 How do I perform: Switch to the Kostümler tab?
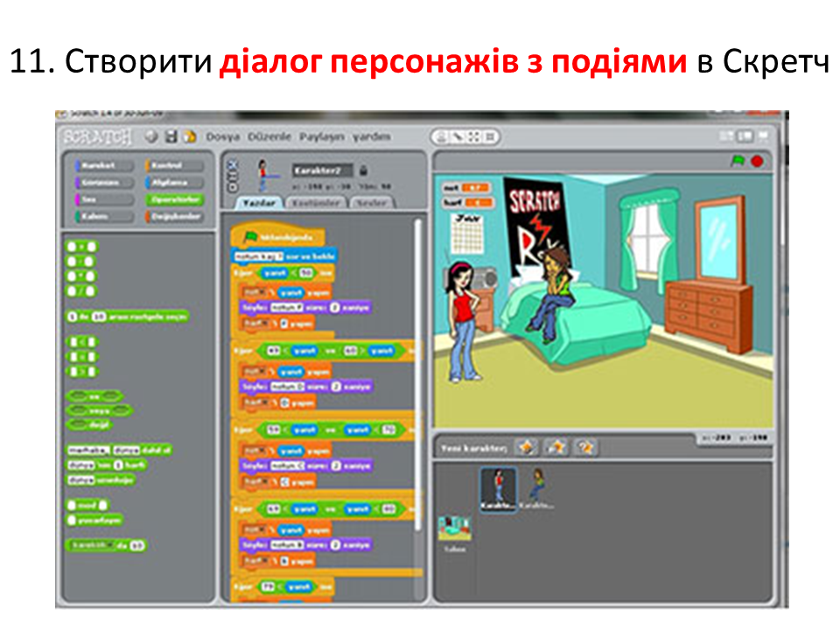[x=316, y=203]
